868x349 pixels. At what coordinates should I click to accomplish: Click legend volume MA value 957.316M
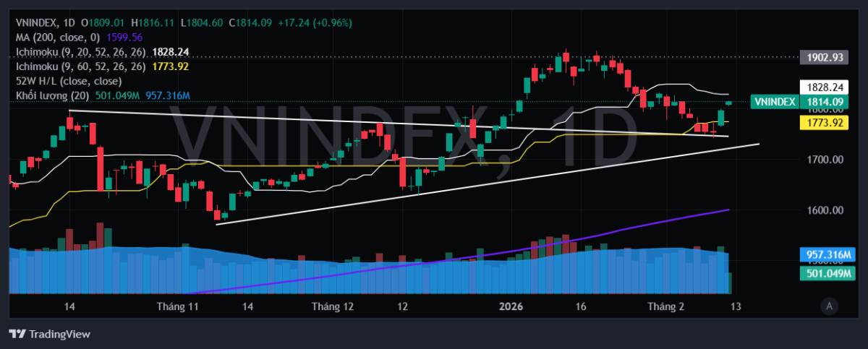click(168, 95)
